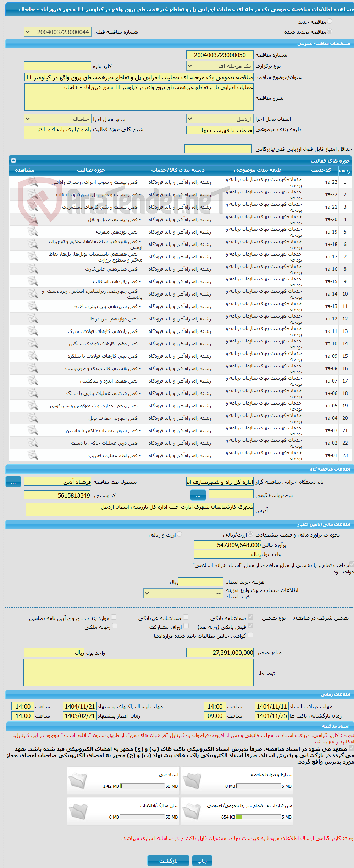The width and height of the screenshot is (354, 868).
Task: Click the دسته بندی کالا/خدمات column header
Action: 178,170
